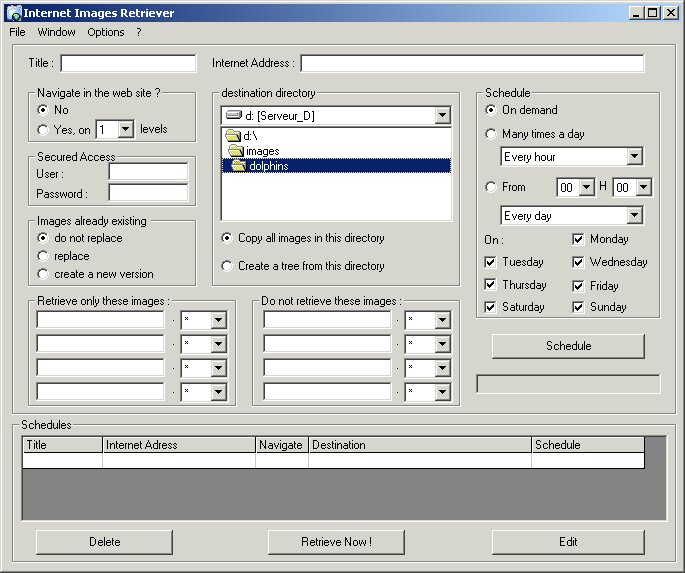Open the Window menu
This screenshot has height=573, width=685.
56,32
